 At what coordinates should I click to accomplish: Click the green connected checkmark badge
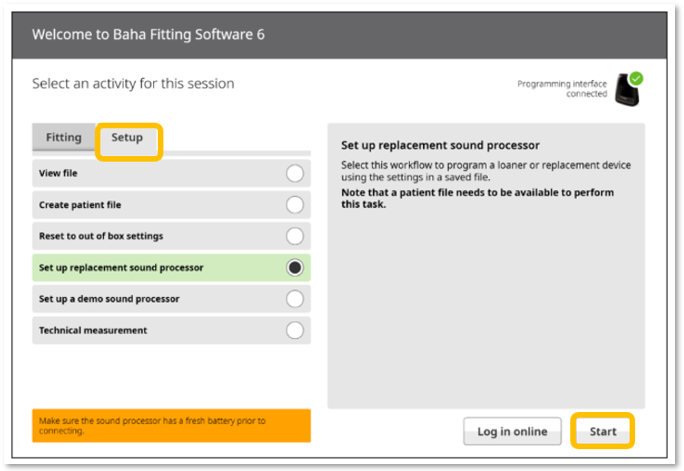(636, 78)
